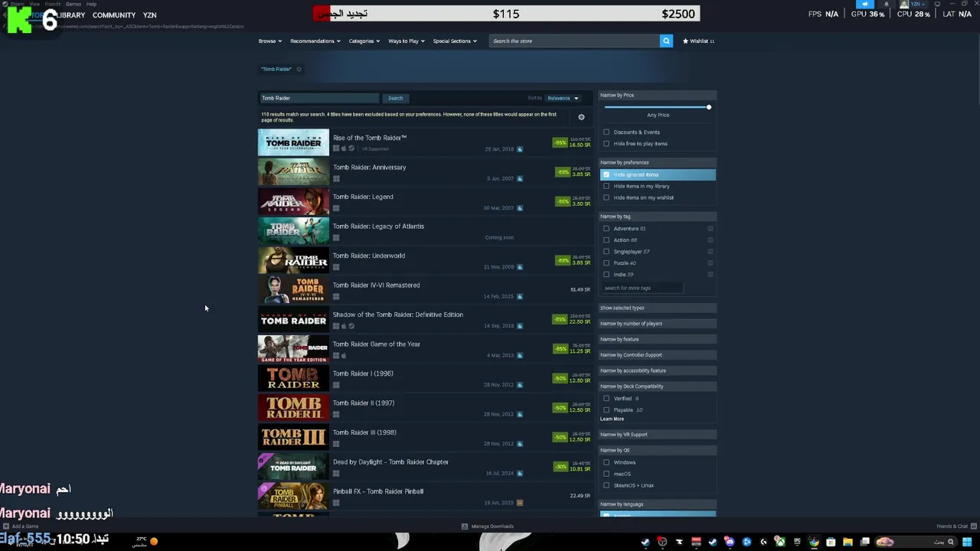Open the Browse dropdown menu

[270, 41]
